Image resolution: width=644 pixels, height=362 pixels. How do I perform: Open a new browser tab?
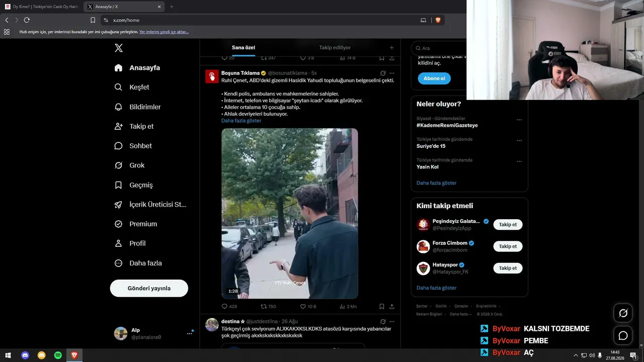coord(172,7)
